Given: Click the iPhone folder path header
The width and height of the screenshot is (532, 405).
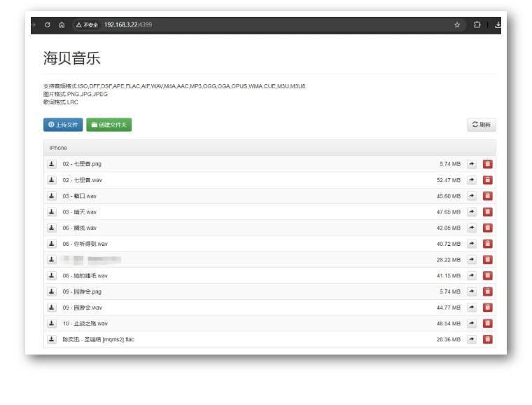Looking at the screenshot, I should [x=58, y=148].
